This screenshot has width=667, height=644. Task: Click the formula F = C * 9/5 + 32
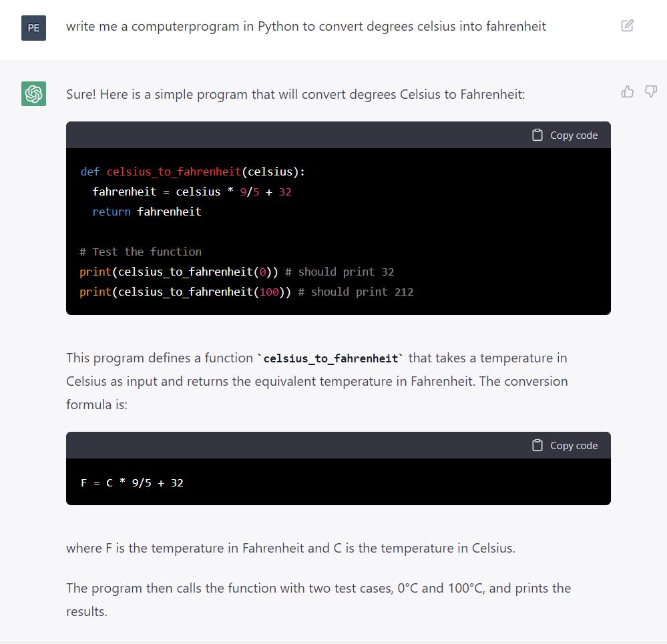132,483
